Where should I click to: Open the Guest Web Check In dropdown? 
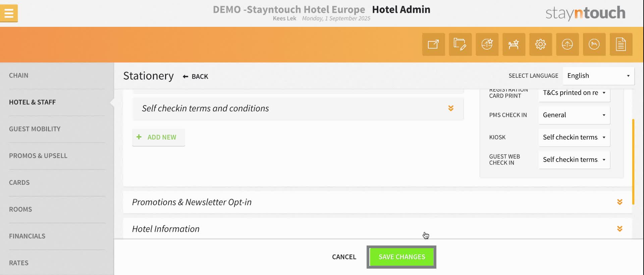574,160
